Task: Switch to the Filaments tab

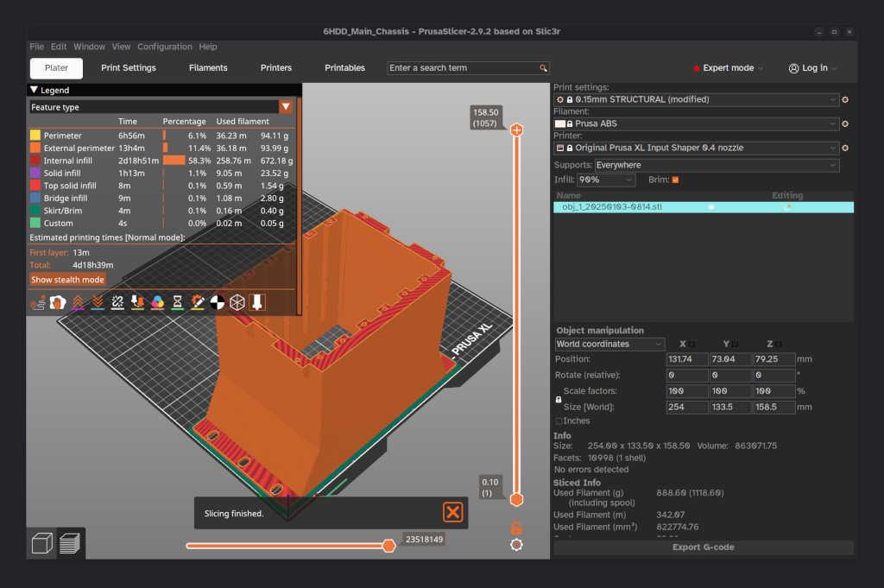Action: (208, 68)
